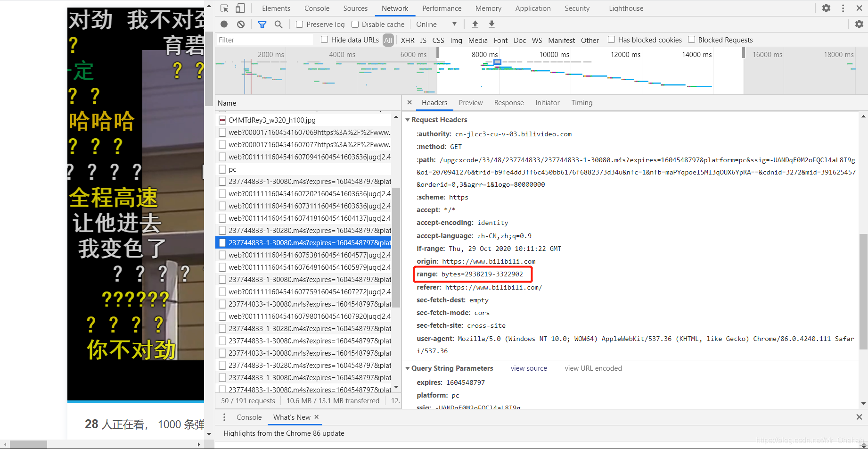The width and height of the screenshot is (868, 449).
Task: Close the request details pane
Action: pyautogui.click(x=409, y=102)
